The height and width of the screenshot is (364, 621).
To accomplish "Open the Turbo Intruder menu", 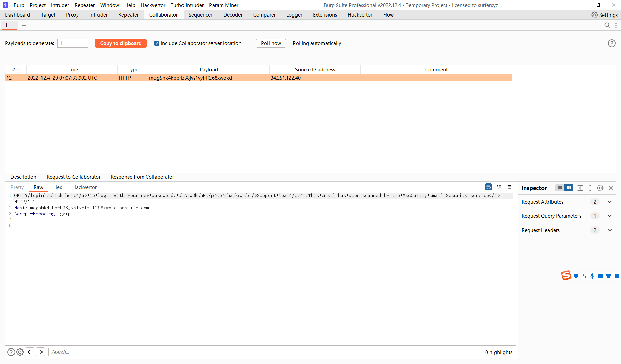I will 187,5.
